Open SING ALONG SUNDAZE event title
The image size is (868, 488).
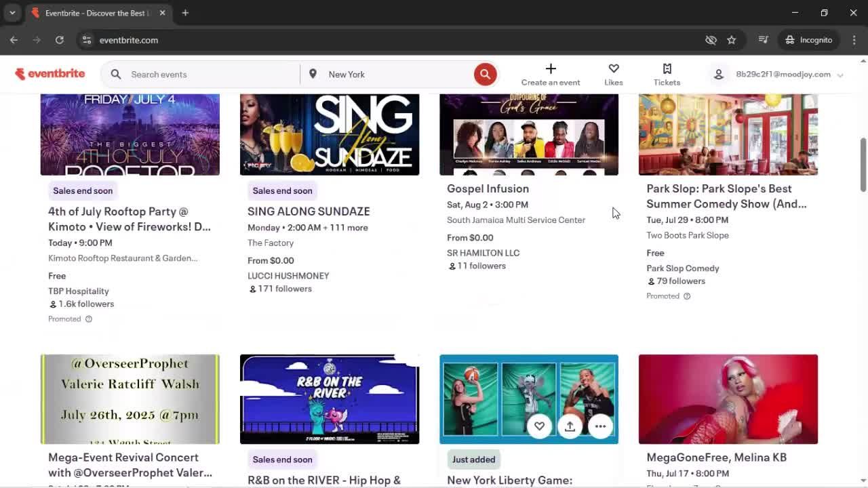click(309, 211)
